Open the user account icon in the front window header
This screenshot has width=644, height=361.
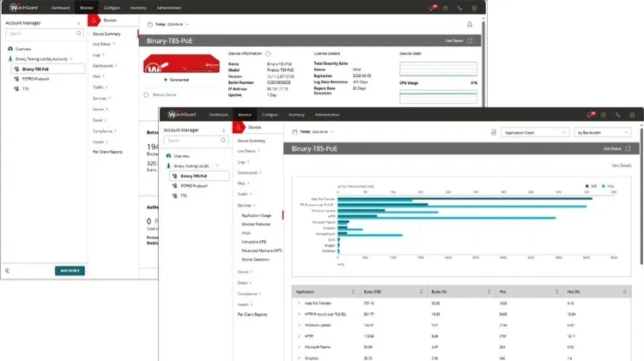pos(632,115)
